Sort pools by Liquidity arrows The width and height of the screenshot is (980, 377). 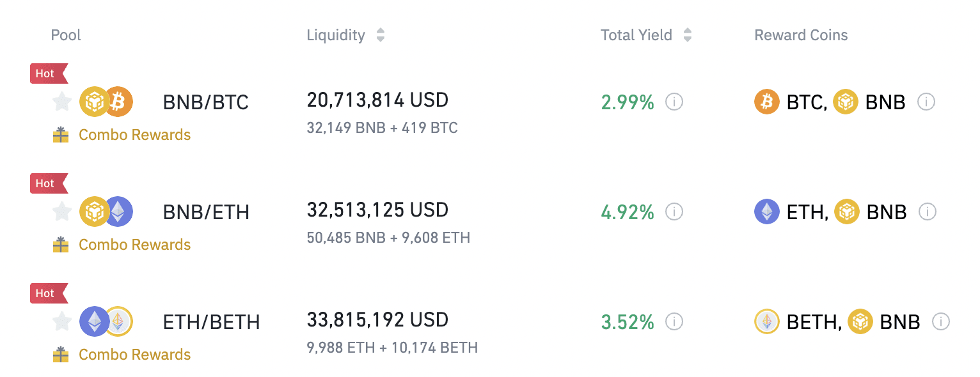click(x=381, y=35)
